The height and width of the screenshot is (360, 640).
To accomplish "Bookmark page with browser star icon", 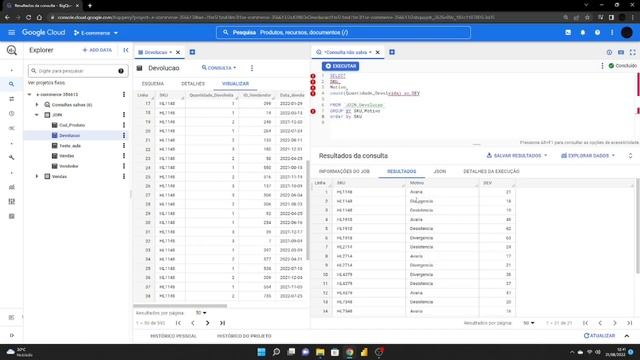I will (587, 18).
